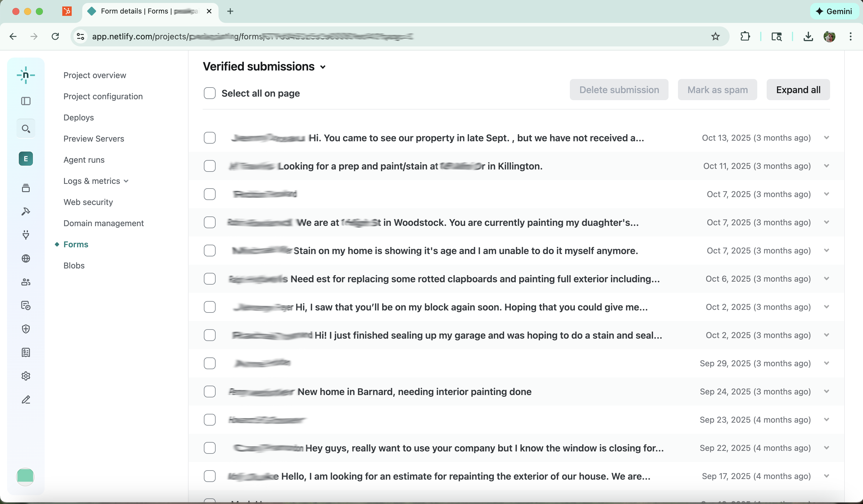Open team members icon in sidebar

pos(26,282)
